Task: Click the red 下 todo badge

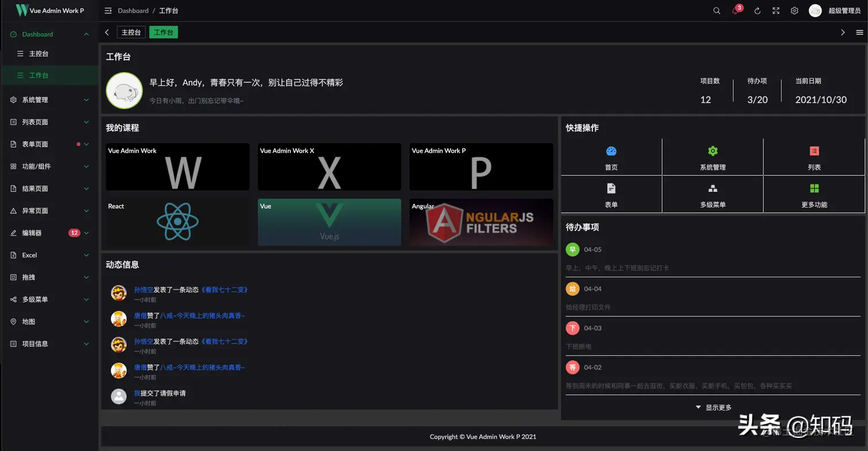Action: (x=572, y=328)
